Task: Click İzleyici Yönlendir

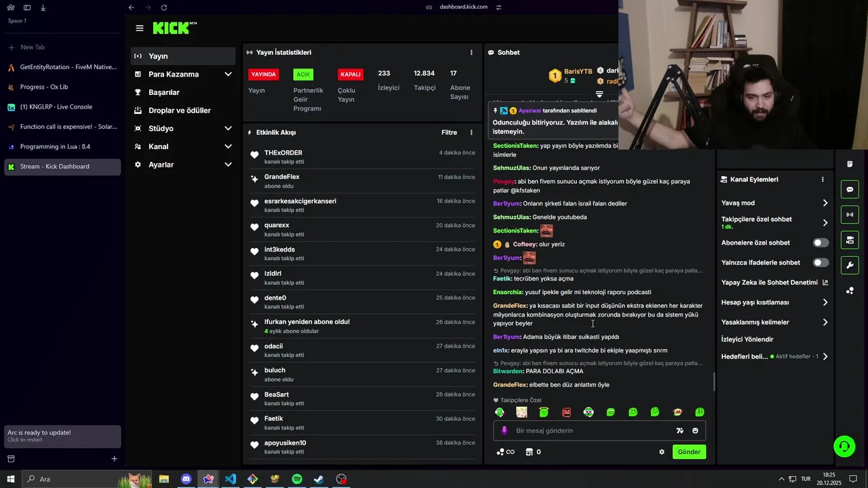Action: point(747,340)
